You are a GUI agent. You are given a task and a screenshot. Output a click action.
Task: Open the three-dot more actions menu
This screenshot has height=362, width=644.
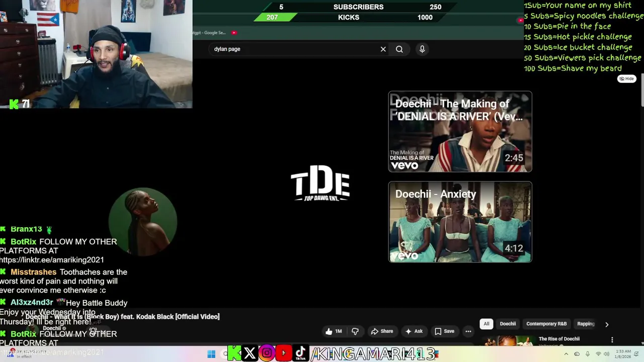[468, 331]
